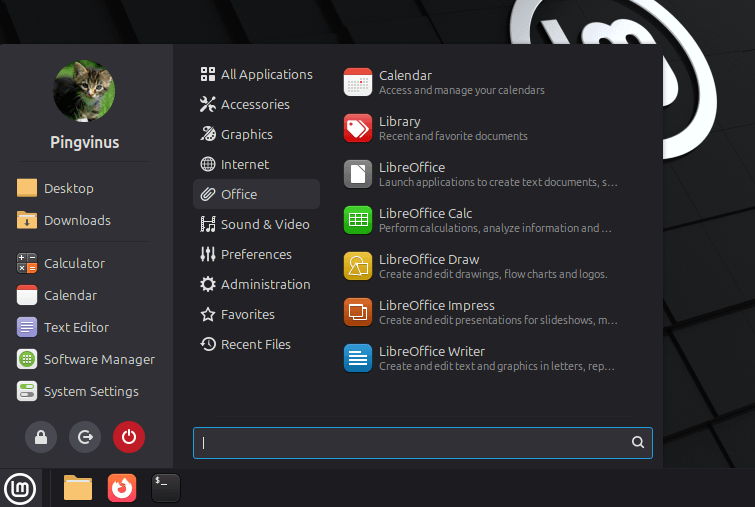
Task: Select All Applications category
Action: pyautogui.click(x=266, y=74)
